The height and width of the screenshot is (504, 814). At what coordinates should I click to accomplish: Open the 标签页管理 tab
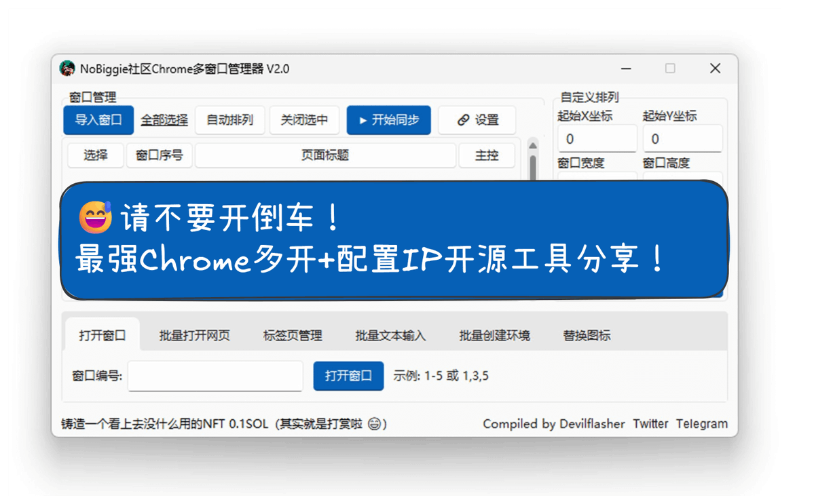pos(293,334)
